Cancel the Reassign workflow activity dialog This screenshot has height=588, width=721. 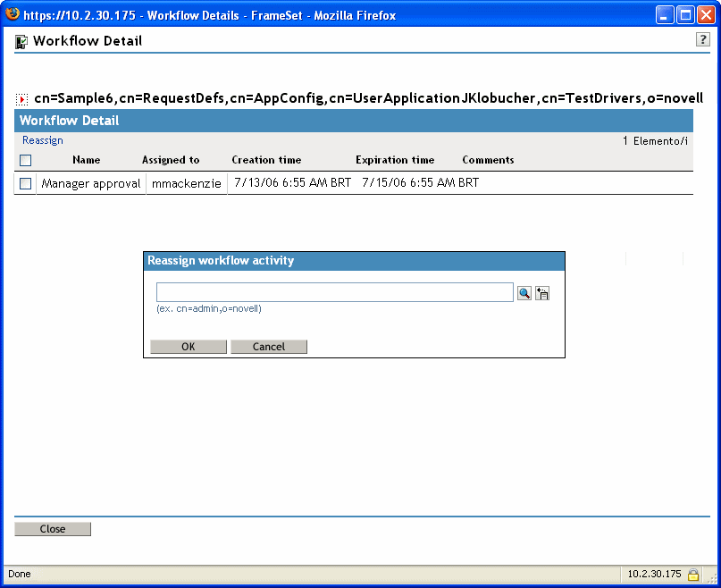(269, 347)
